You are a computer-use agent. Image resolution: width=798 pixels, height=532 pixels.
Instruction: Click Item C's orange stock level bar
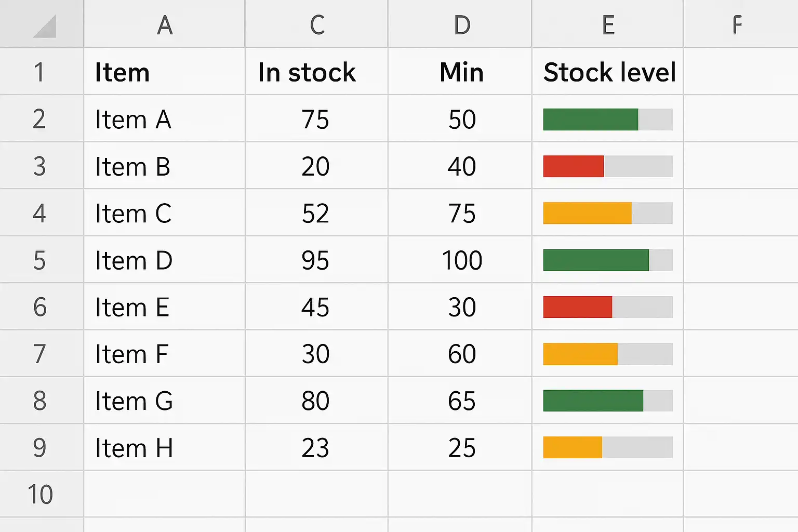click(587, 214)
